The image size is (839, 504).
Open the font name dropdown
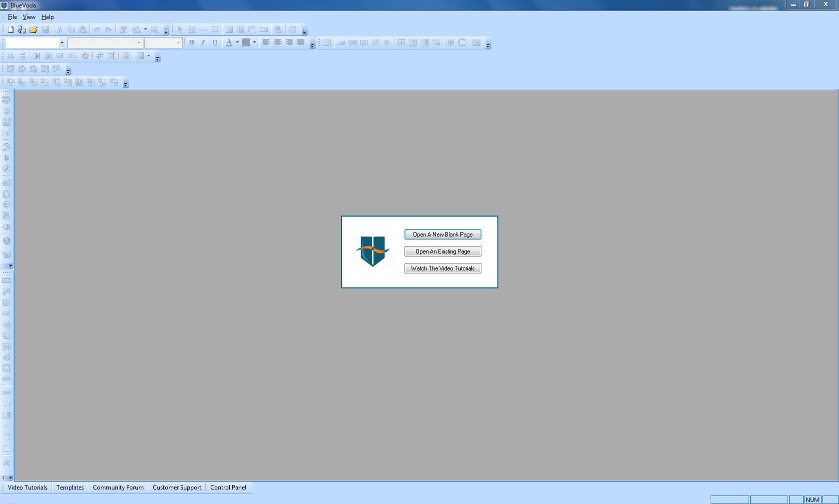coord(139,43)
